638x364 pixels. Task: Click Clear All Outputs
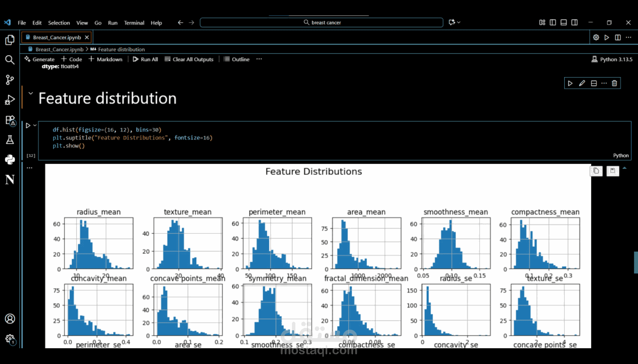[x=189, y=59]
